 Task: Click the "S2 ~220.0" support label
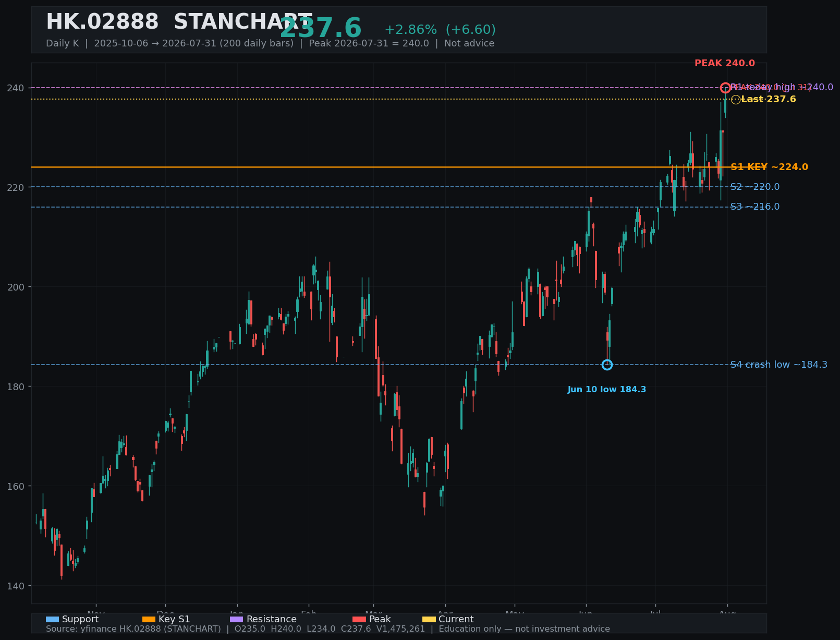[755, 187]
